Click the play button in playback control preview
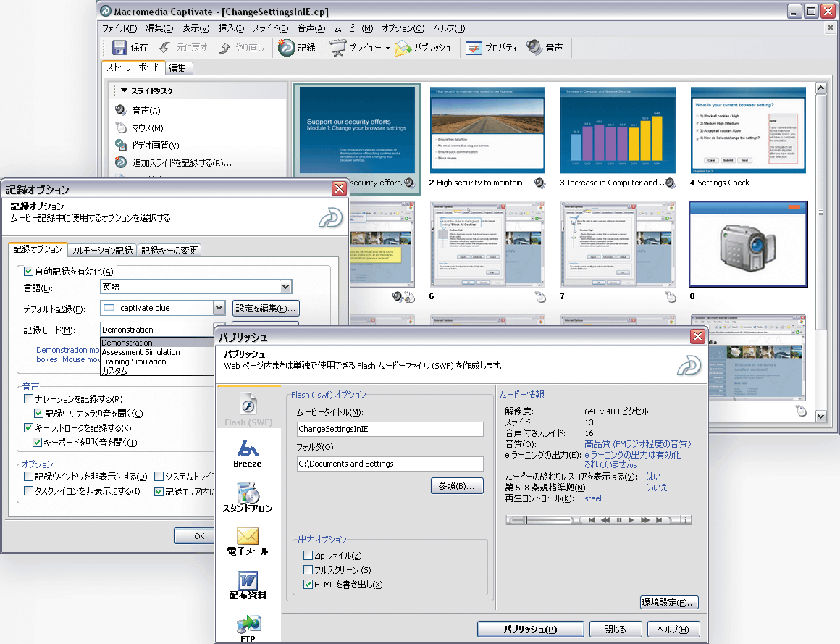The height and width of the screenshot is (644, 840). 631,520
